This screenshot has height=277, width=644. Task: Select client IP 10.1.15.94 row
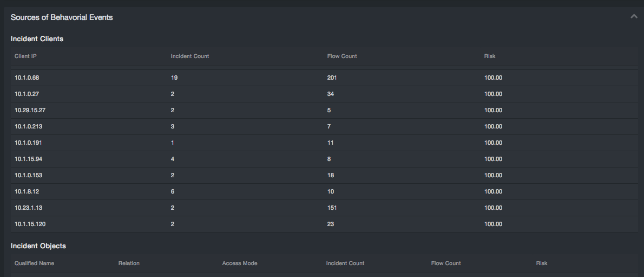point(28,159)
